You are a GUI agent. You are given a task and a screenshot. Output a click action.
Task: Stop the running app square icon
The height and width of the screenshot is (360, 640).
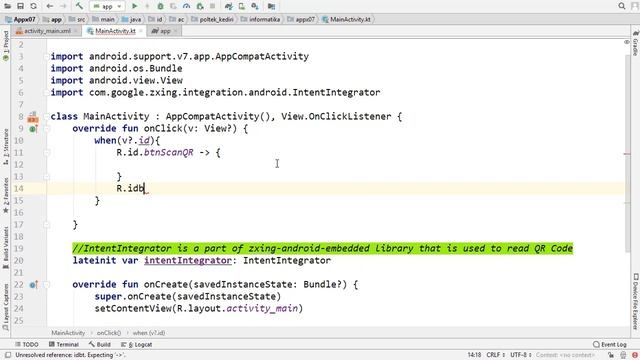coord(213,6)
